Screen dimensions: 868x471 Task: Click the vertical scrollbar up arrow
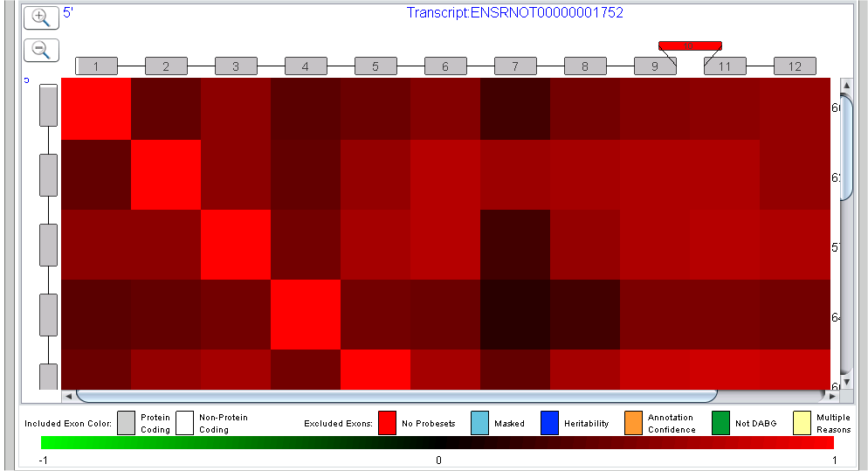(x=846, y=85)
